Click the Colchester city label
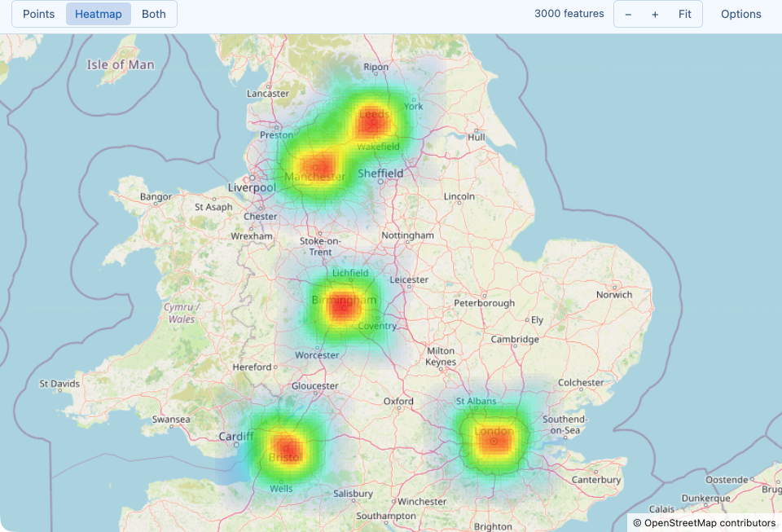782x532 pixels. click(x=581, y=382)
